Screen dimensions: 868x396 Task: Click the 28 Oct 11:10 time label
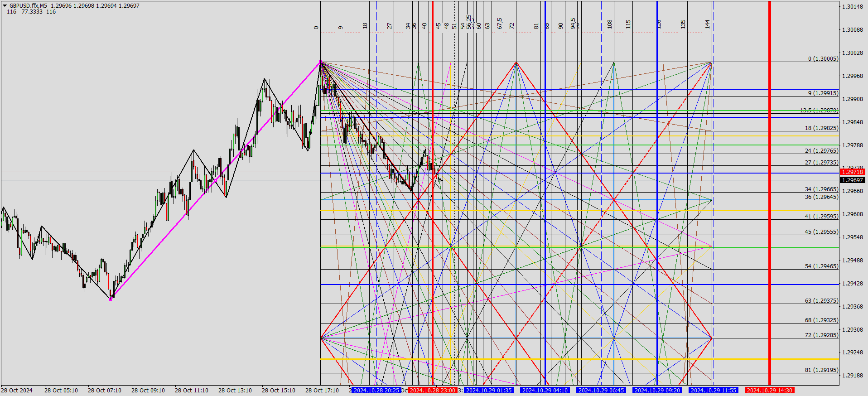[x=192, y=391]
